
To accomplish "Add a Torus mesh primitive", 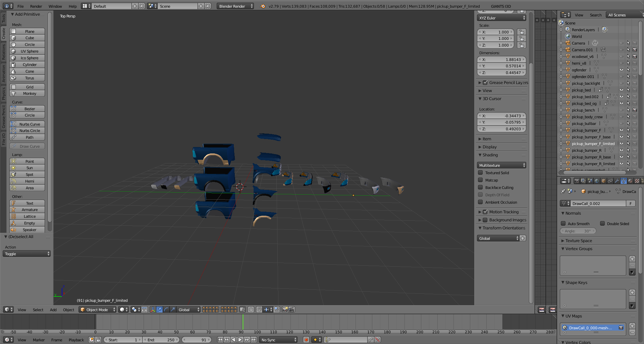I will (27, 78).
